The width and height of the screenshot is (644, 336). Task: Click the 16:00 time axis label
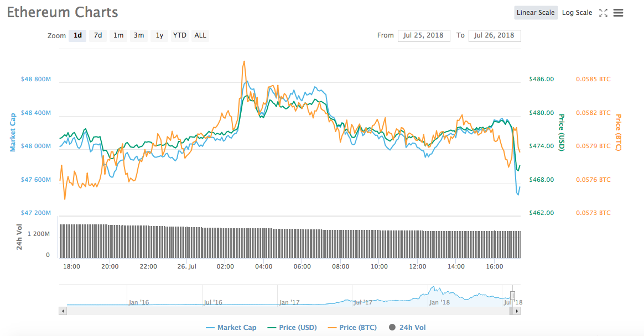[x=495, y=267]
